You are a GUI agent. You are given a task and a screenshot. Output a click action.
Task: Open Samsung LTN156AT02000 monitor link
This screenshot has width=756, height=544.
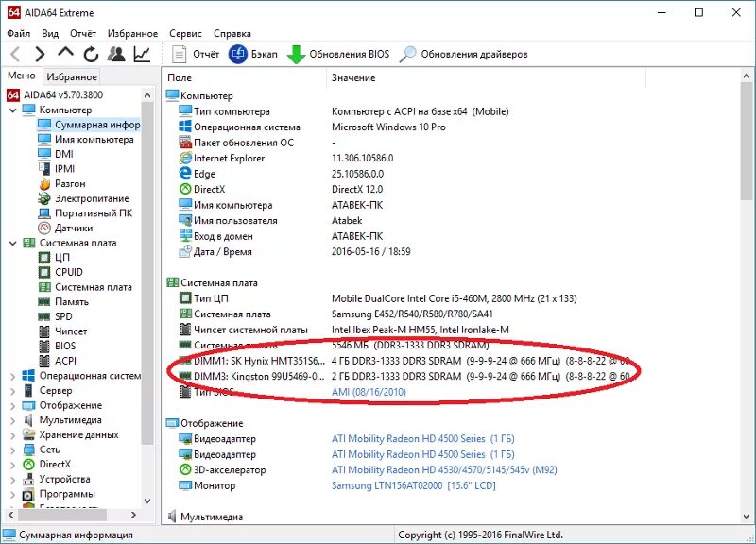pyautogui.click(x=414, y=485)
